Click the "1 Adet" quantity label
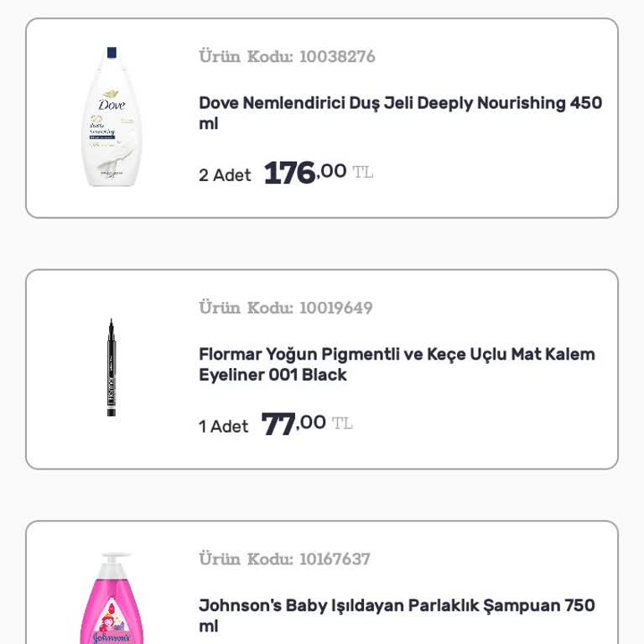 click(223, 427)
